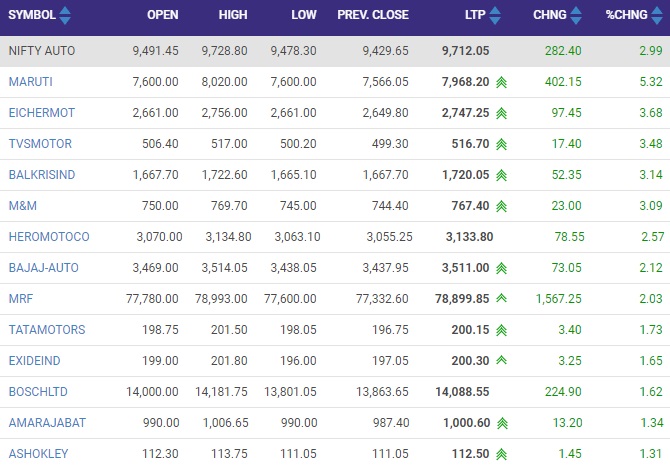Select BAJAJ-AUTO open value 3,469.00

coord(156,268)
